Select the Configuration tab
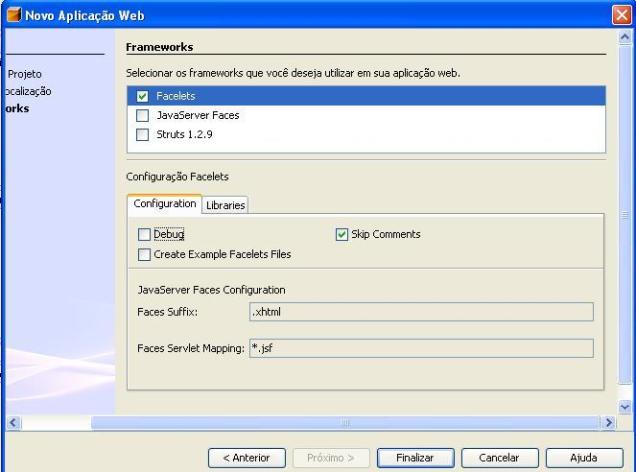This screenshot has width=636, height=472. pyautogui.click(x=164, y=203)
